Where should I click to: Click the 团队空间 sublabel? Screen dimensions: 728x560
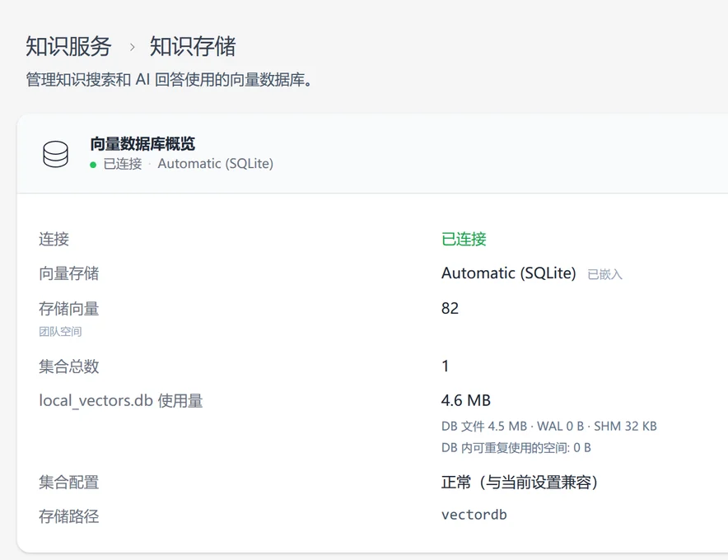click(60, 332)
